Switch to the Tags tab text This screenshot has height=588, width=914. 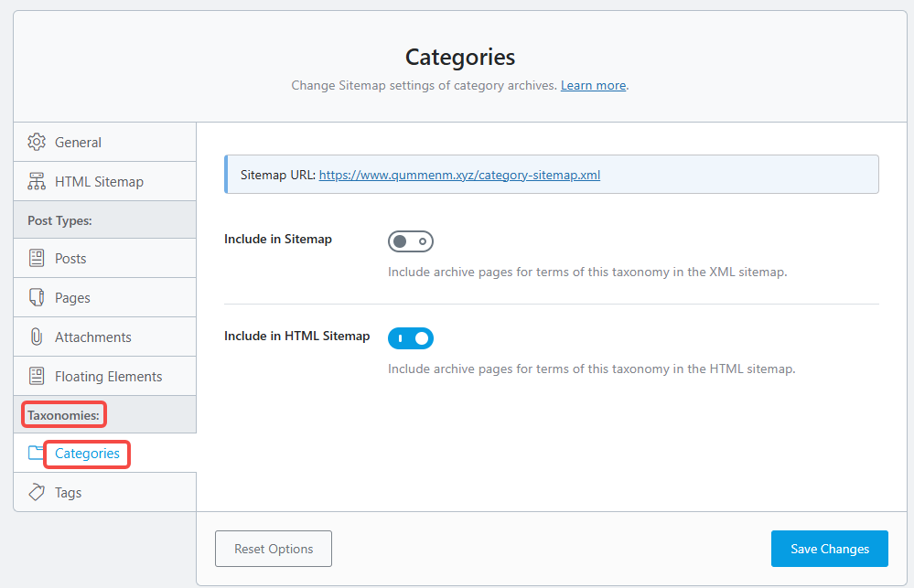coord(68,492)
